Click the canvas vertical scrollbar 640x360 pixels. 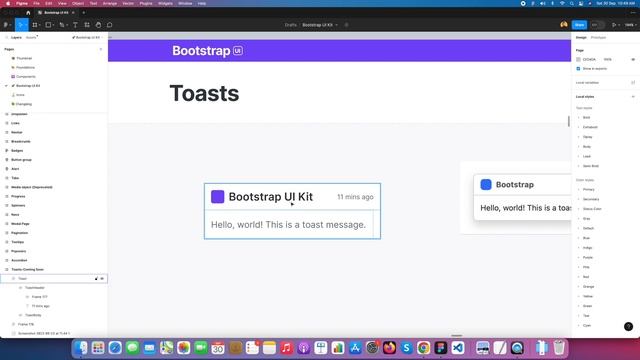569,121
